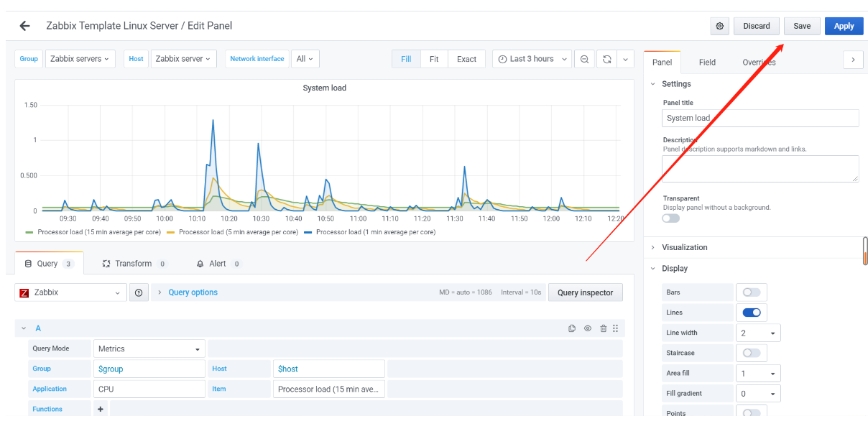Viewport: 868px width, 439px height.
Task: Open the Fill gradient dropdown
Action: tap(758, 393)
